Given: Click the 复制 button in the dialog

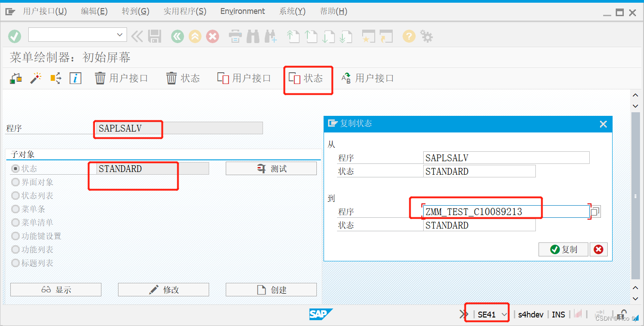Looking at the screenshot, I should coord(563,249).
